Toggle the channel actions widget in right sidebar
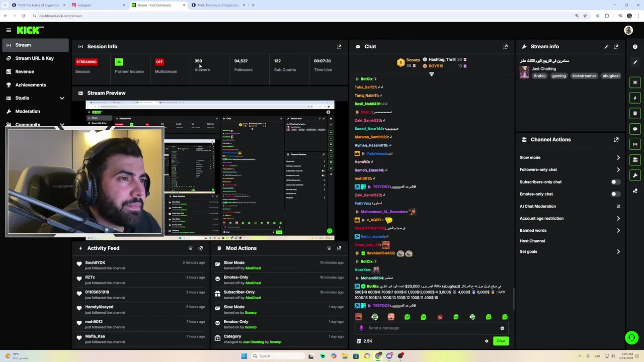This screenshot has height=362, width=644. (635, 160)
